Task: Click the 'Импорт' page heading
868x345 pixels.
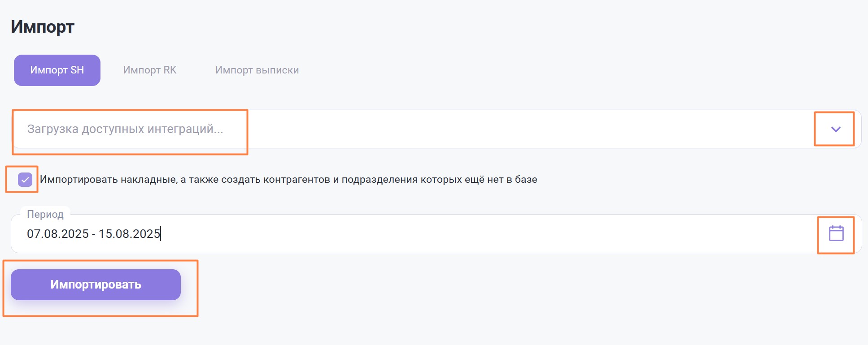Action: click(43, 27)
